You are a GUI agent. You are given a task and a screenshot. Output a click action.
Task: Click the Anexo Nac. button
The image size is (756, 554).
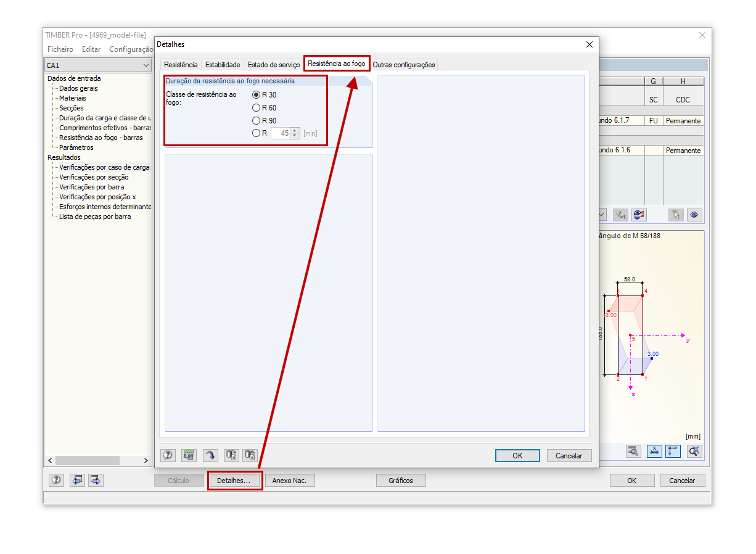click(x=290, y=480)
